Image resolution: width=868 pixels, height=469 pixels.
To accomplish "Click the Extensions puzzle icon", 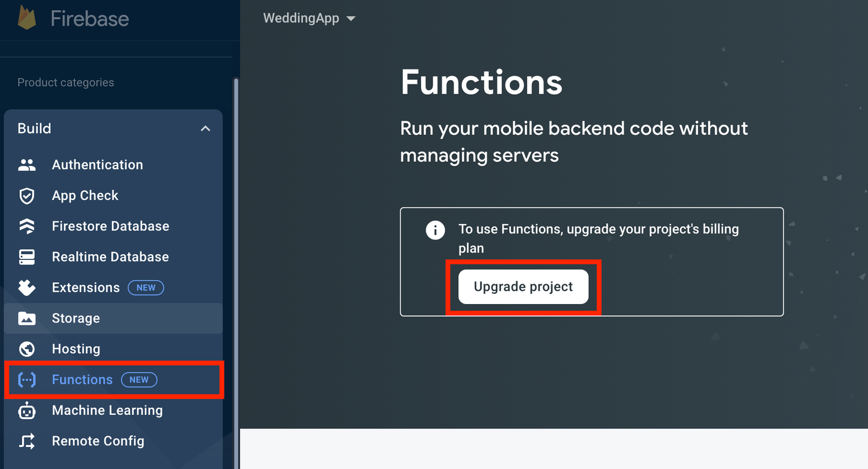I will pyautogui.click(x=27, y=288).
